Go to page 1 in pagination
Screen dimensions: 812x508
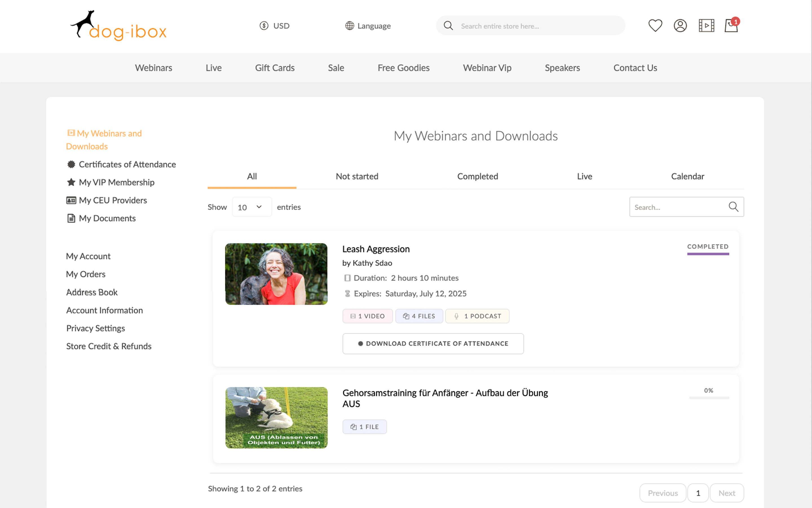(698, 493)
